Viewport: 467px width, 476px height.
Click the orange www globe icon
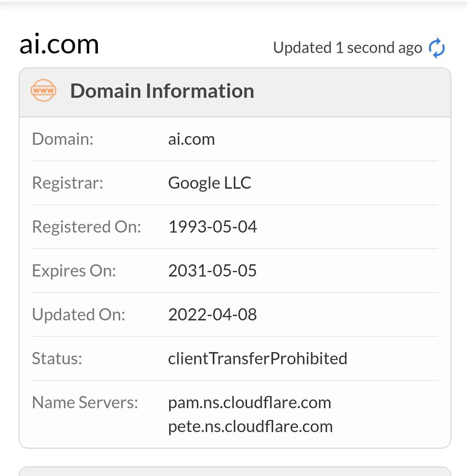[x=43, y=91]
